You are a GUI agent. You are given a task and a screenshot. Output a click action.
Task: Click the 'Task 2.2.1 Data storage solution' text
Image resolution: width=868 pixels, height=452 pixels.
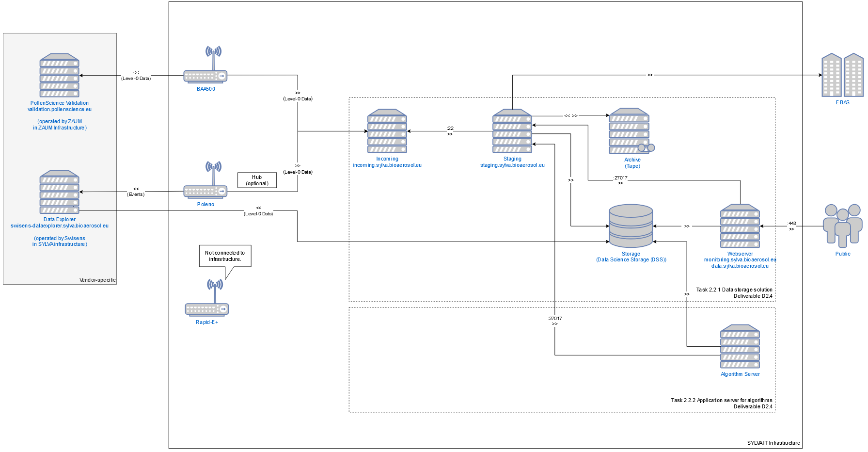click(734, 290)
